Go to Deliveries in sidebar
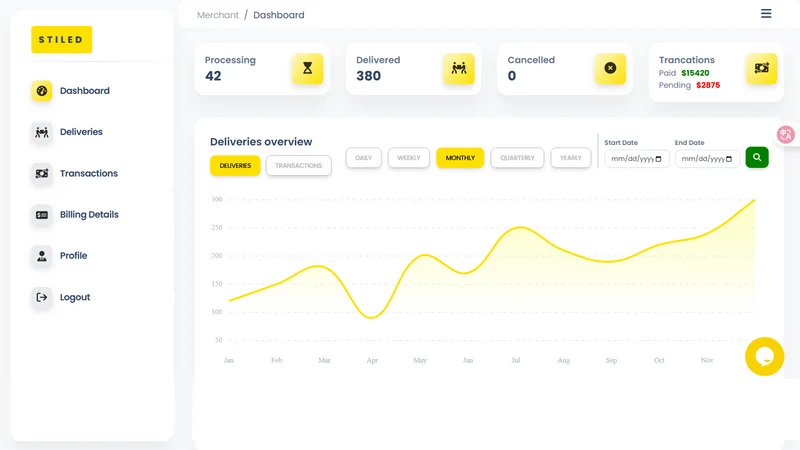This screenshot has width=800, height=450. (x=81, y=132)
